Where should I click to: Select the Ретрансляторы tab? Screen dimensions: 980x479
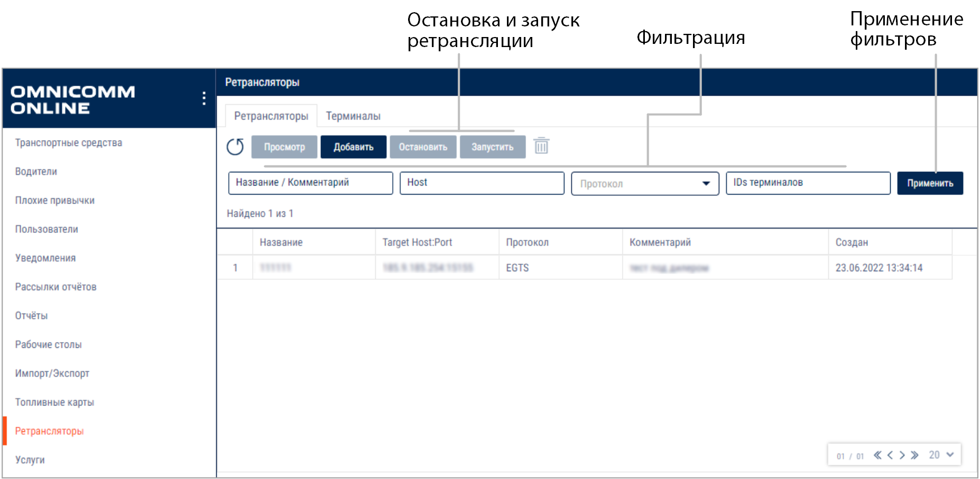tap(271, 116)
